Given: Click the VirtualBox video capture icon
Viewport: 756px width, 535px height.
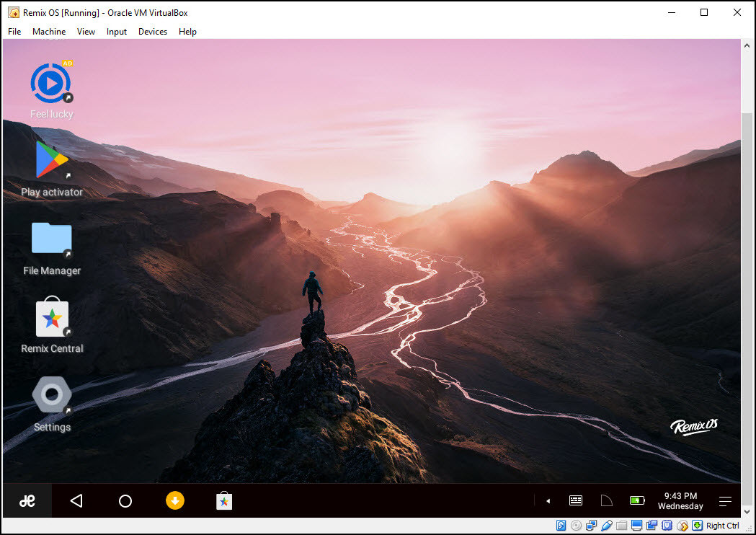Looking at the screenshot, I should click(x=652, y=526).
